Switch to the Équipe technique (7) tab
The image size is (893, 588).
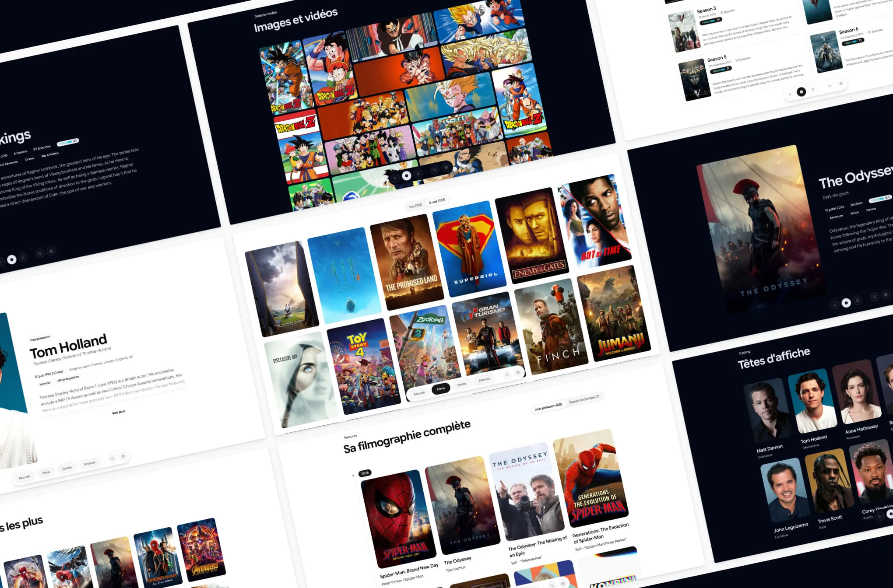click(584, 399)
